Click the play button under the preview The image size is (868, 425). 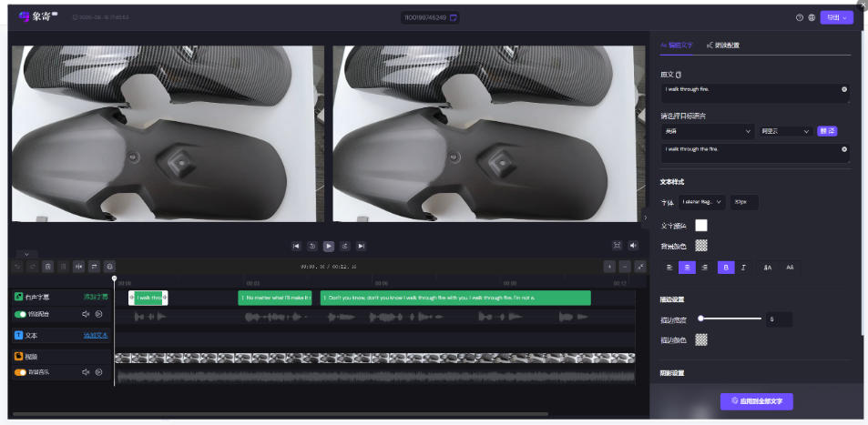[329, 246]
